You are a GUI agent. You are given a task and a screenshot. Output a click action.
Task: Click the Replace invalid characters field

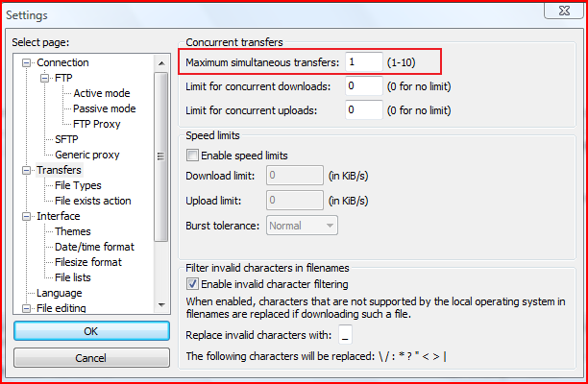click(x=345, y=335)
